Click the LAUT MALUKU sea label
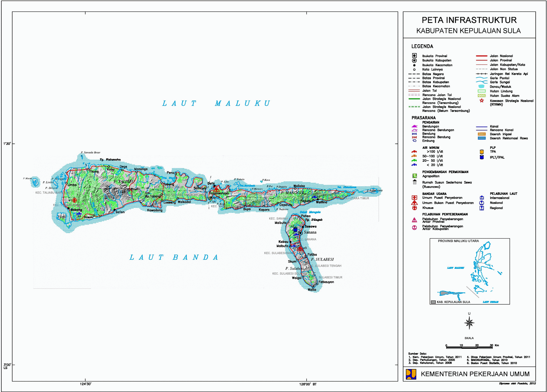 click(216, 104)
